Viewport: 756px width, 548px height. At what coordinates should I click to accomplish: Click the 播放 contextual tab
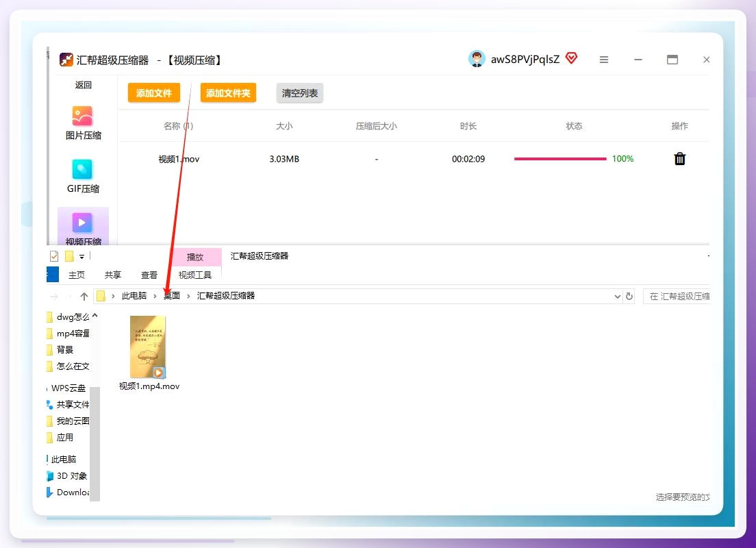click(x=194, y=257)
